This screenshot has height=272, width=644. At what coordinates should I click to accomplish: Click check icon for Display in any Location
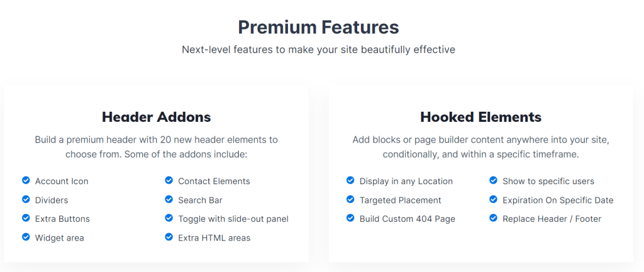(x=350, y=180)
